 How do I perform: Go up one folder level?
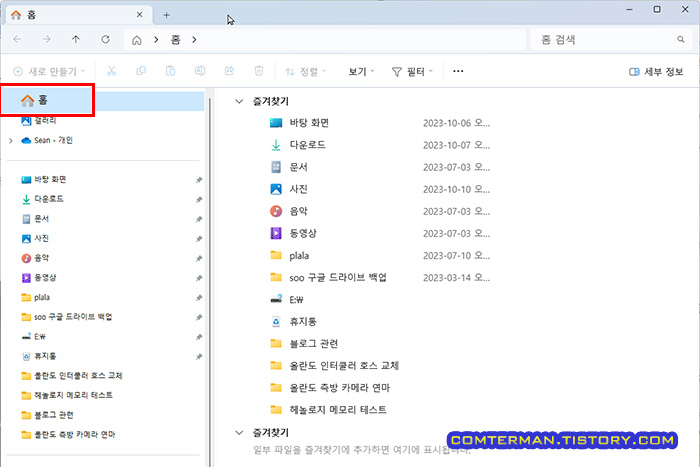click(x=76, y=39)
